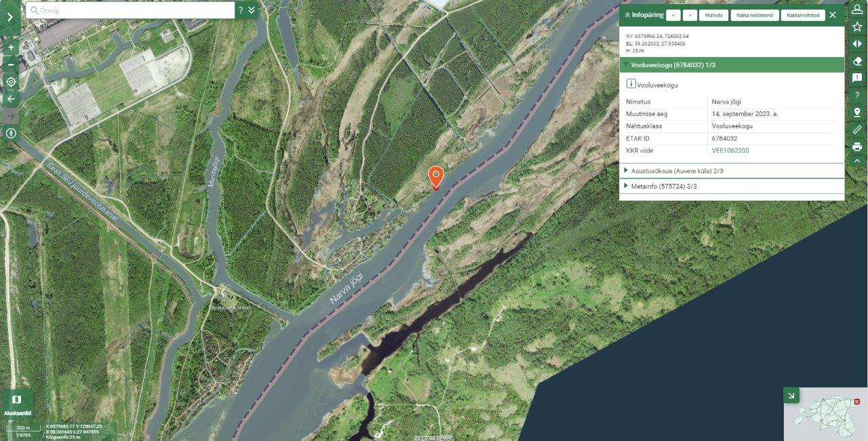The image size is (868, 441).
Task: Click the print map icon
Action: [x=857, y=147]
